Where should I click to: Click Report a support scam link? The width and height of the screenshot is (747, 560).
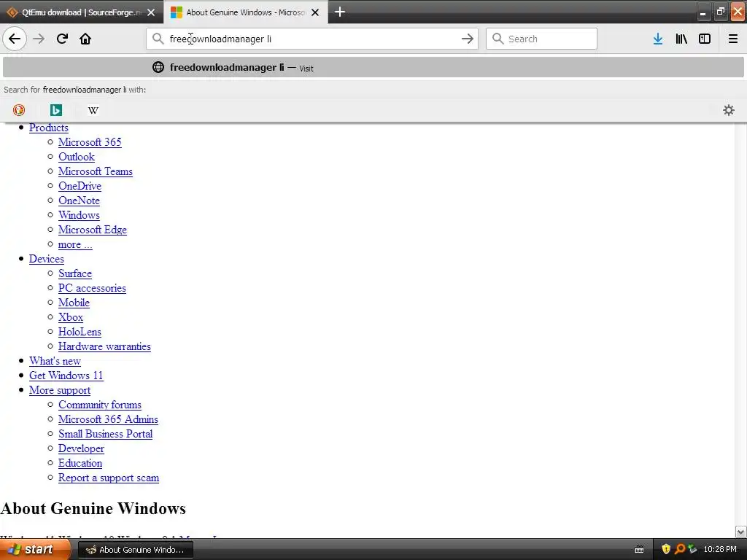pyautogui.click(x=109, y=478)
